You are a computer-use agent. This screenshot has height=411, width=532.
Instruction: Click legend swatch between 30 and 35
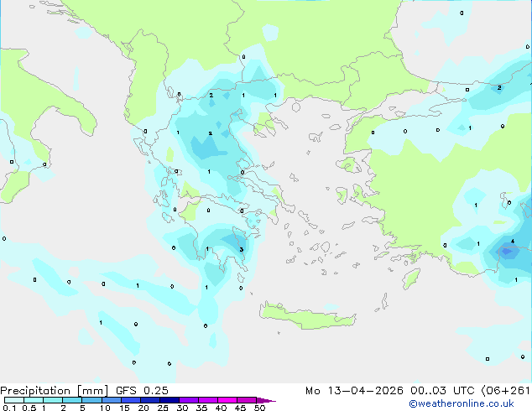coord(188,400)
